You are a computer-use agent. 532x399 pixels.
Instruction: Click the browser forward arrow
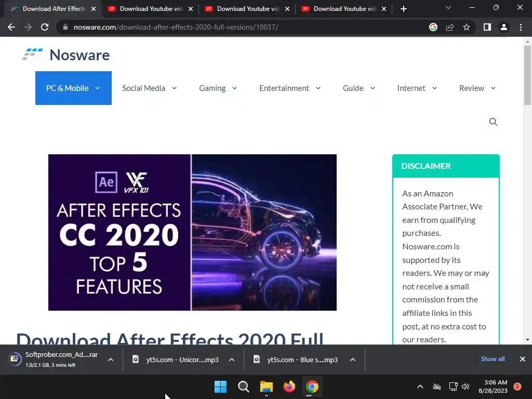pyautogui.click(x=28, y=27)
